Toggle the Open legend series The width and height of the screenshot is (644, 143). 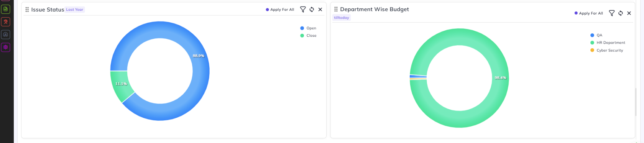click(x=308, y=28)
